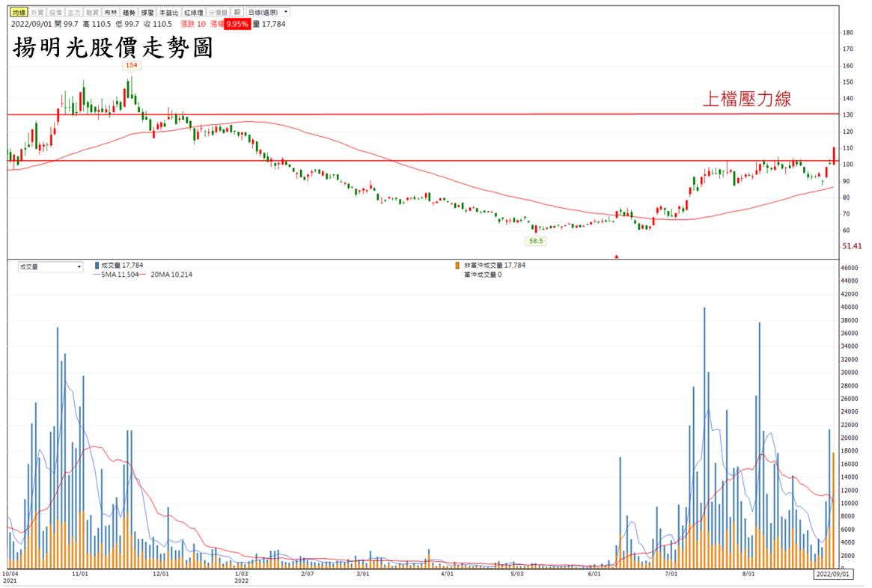Expand the 日線(還原) period dropdown
872x588 pixels.
[269, 12]
